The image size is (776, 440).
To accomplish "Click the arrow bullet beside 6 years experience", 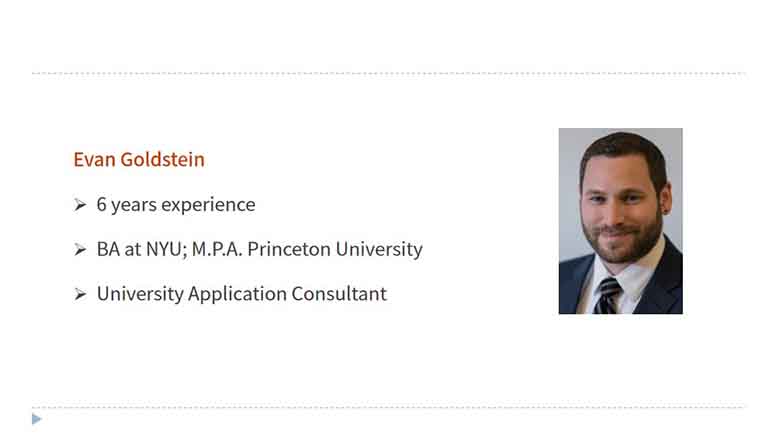I will point(80,204).
